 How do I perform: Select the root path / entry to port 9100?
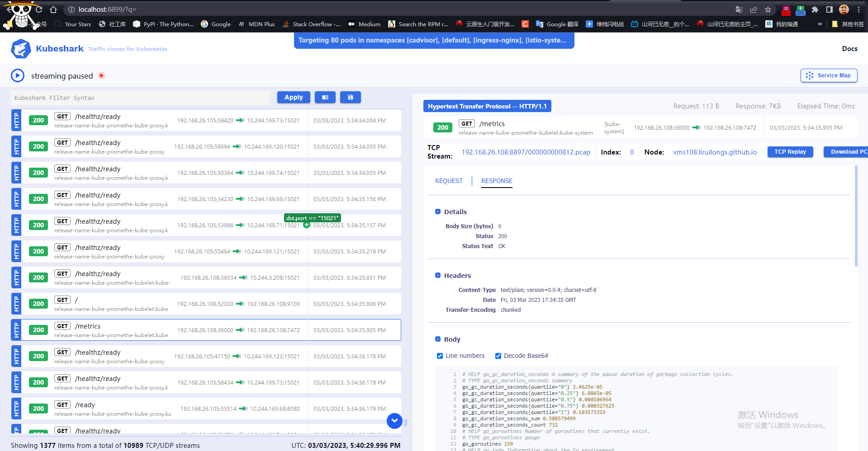(x=206, y=304)
